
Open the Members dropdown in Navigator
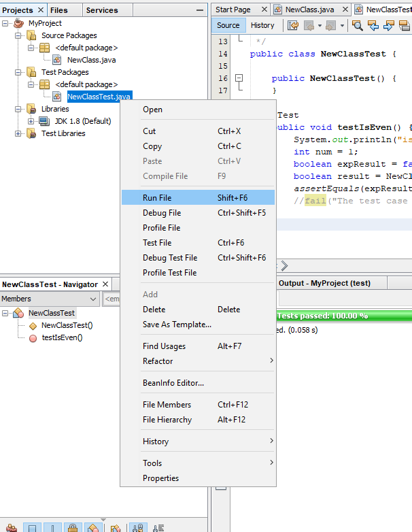click(50, 299)
